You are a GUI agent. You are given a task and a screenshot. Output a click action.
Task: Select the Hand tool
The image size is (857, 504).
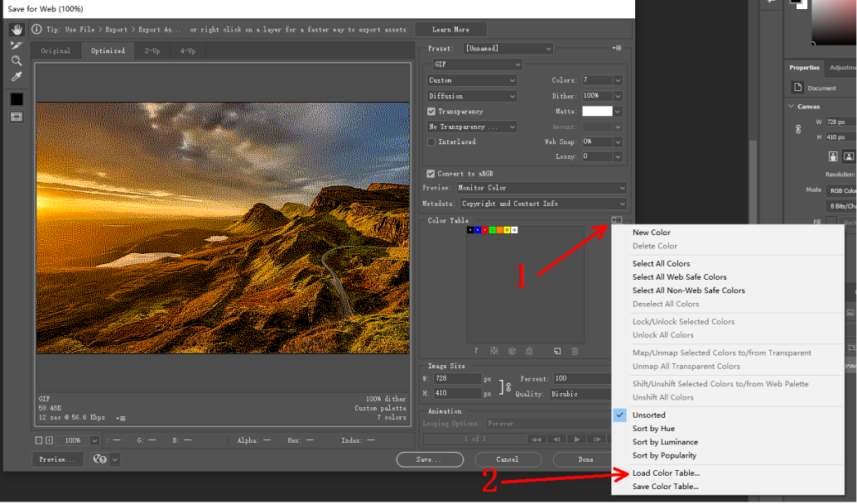coord(17,30)
